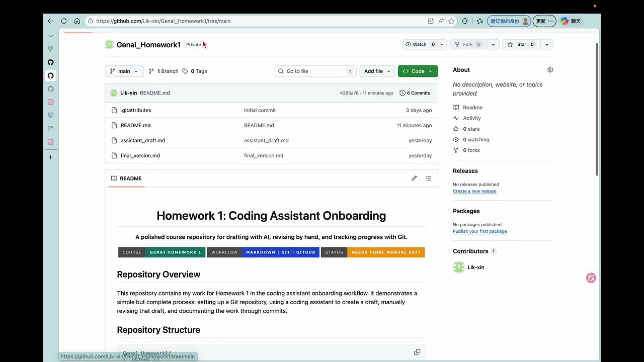Open the main branch selector dropdown
The image size is (644, 362).
(124, 71)
